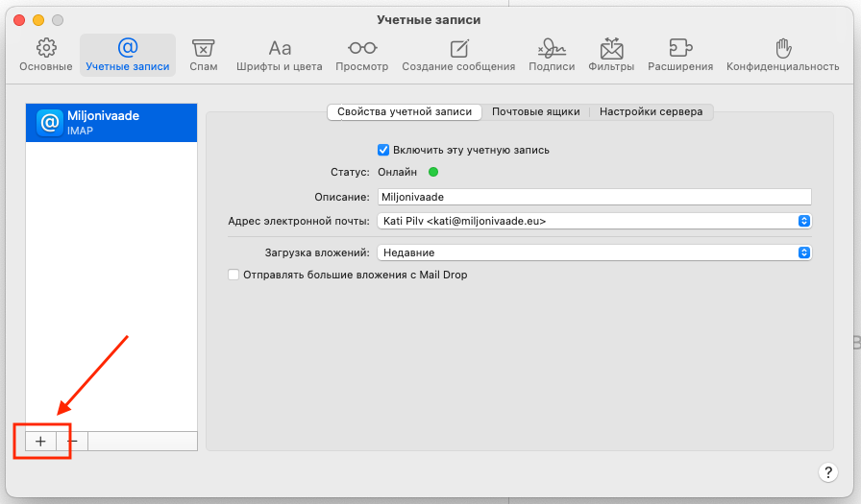Open the Спам (Junk) settings pane

tap(203, 55)
